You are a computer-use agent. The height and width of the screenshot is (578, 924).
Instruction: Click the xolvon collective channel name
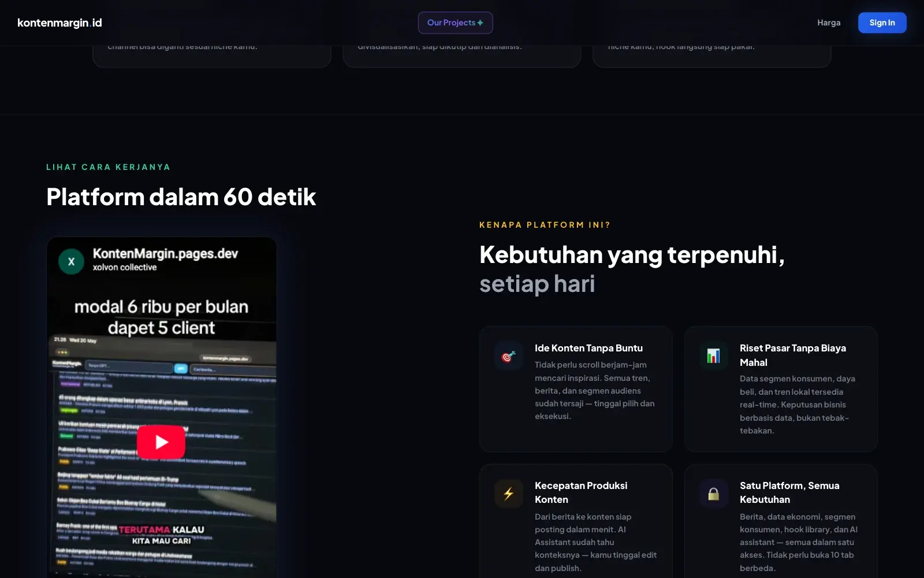(125, 267)
